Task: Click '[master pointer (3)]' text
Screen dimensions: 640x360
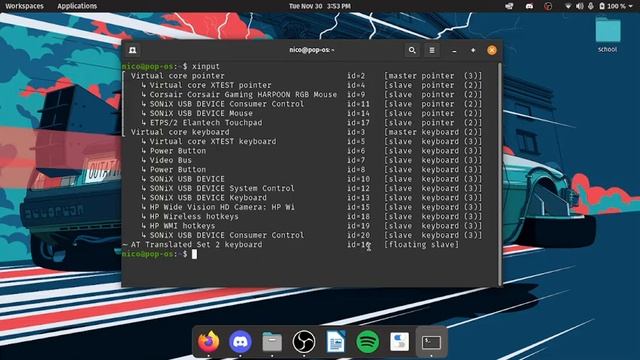Action: tap(433, 76)
